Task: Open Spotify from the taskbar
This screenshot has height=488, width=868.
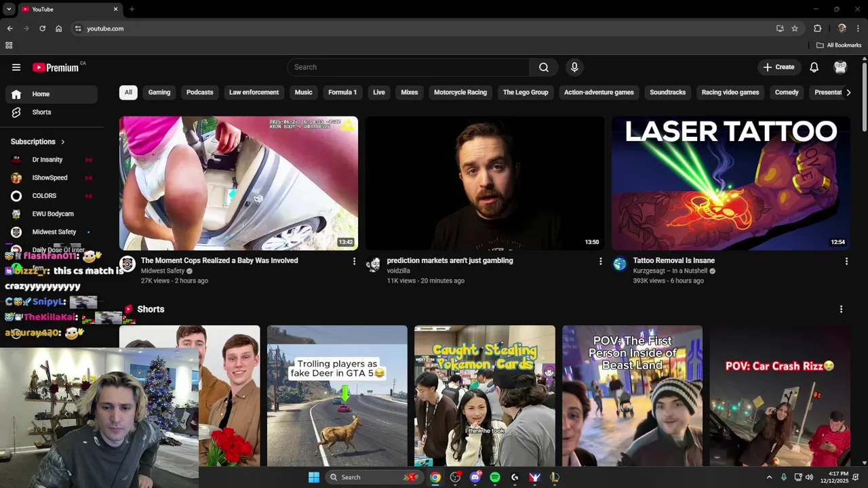Action: [495, 477]
